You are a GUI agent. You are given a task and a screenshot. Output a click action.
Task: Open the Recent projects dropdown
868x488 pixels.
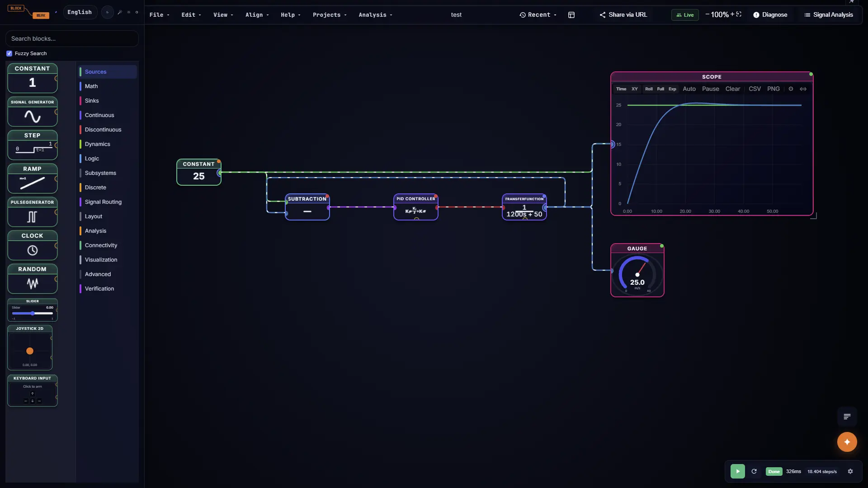(x=538, y=15)
